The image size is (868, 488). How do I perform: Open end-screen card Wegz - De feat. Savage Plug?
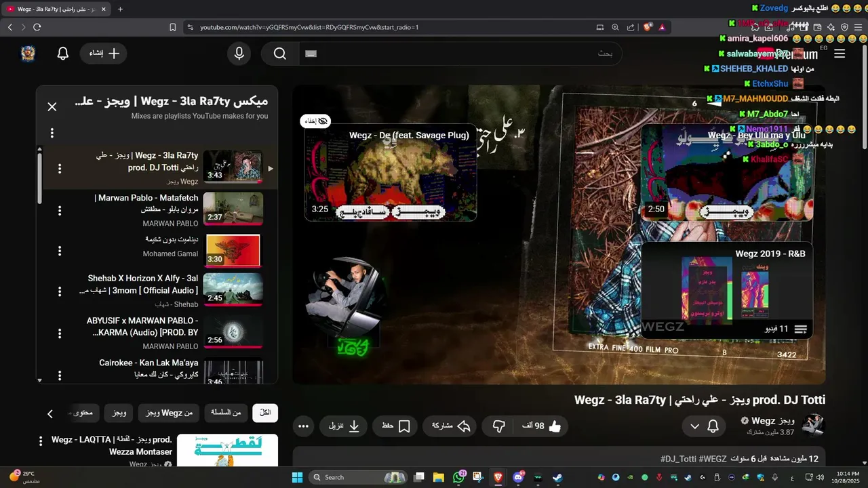391,172
